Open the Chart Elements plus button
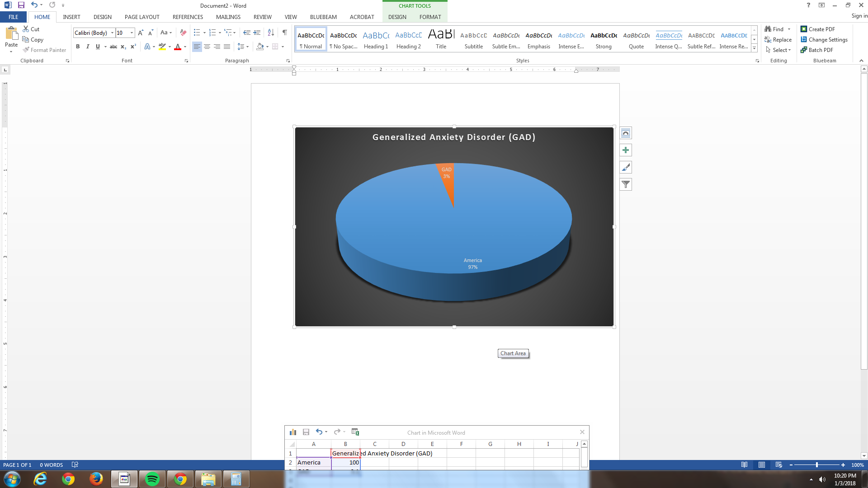Viewport: 868px width, 488px height. (626, 150)
